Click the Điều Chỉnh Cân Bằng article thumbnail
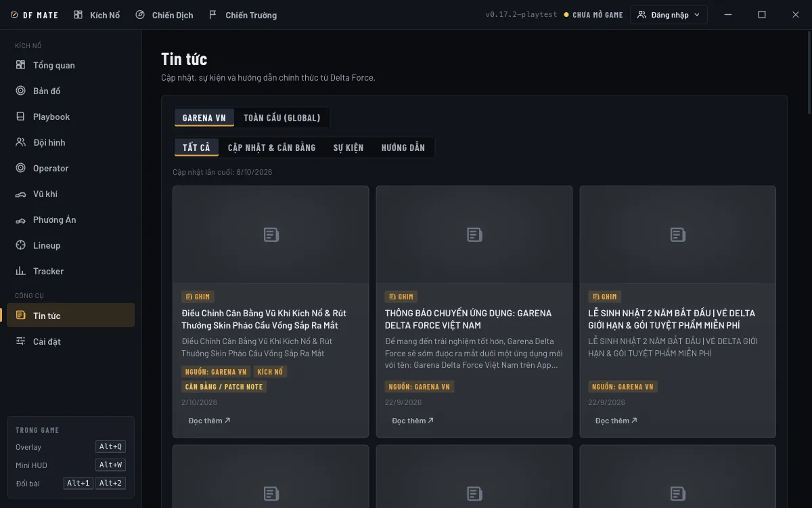 point(271,234)
